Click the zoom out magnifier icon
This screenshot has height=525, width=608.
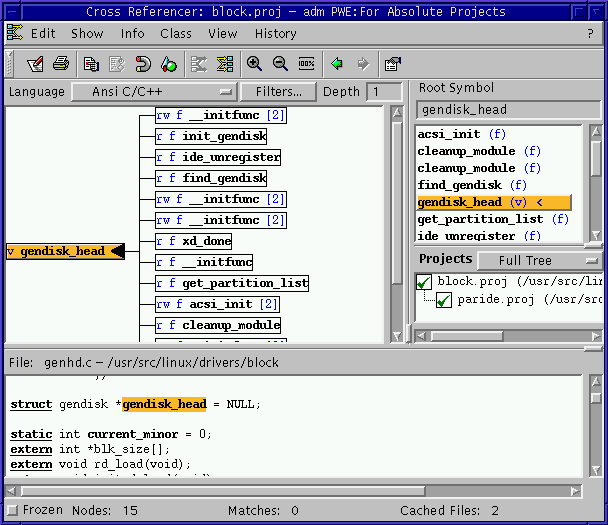280,64
